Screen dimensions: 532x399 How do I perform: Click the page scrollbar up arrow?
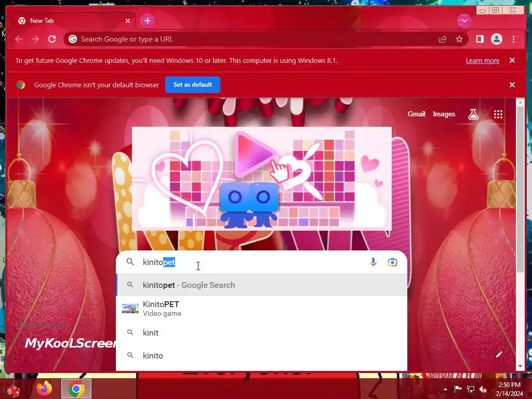coord(520,102)
